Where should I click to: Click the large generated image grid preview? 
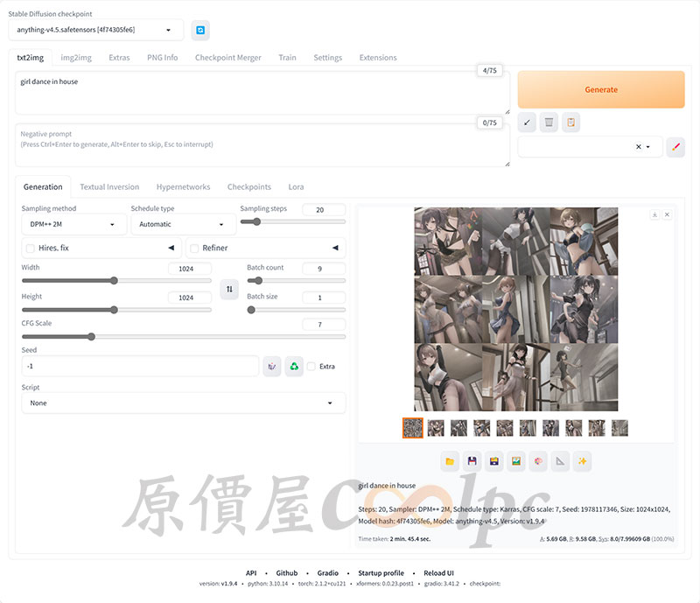[516, 309]
